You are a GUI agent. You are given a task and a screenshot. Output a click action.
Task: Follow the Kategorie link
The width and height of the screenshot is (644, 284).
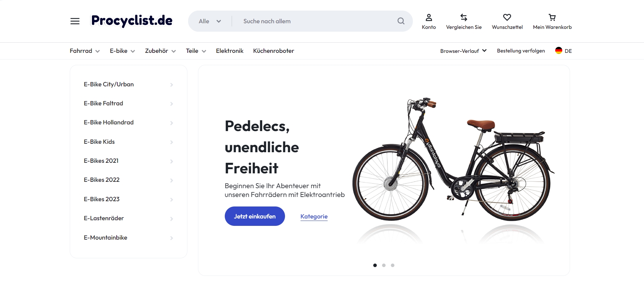click(x=314, y=216)
